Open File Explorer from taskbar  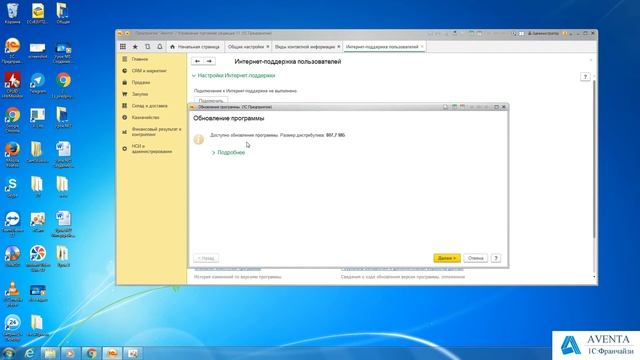(50, 353)
